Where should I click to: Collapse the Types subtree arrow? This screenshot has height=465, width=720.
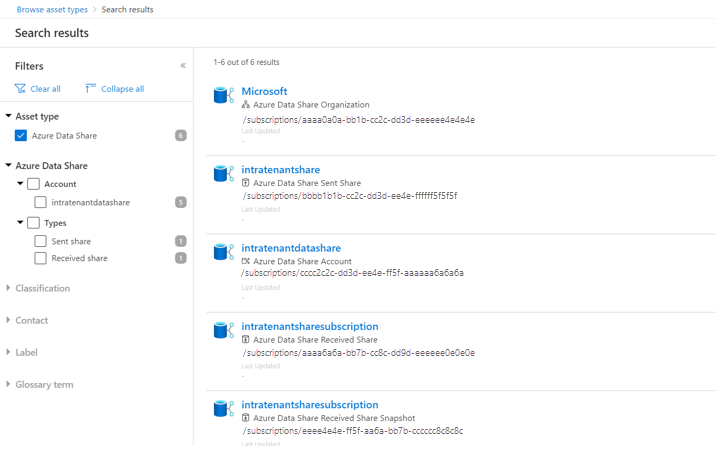(x=20, y=223)
